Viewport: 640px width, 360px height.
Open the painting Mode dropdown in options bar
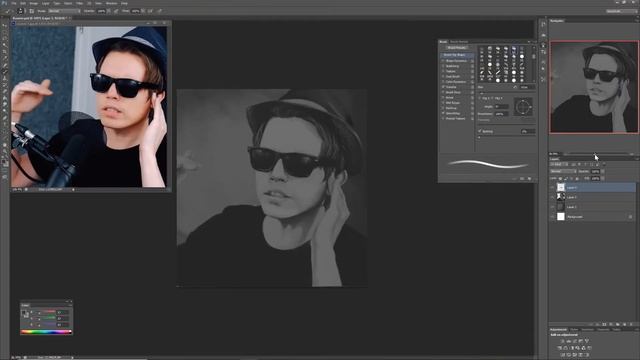point(64,11)
